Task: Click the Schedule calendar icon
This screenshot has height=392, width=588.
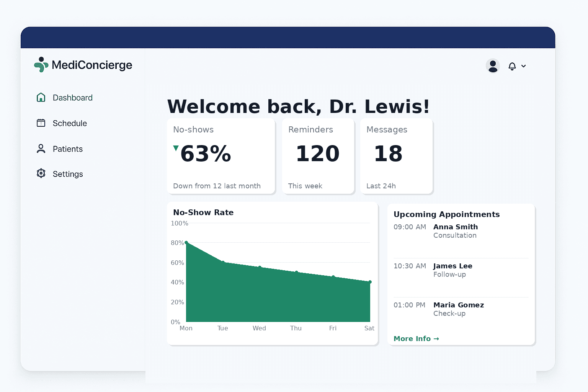Action: tap(41, 123)
